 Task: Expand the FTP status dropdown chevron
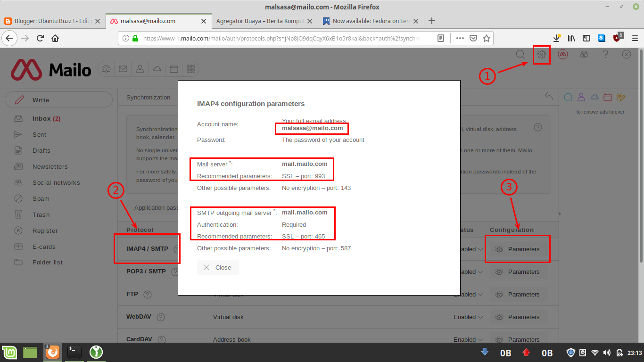pos(480,295)
